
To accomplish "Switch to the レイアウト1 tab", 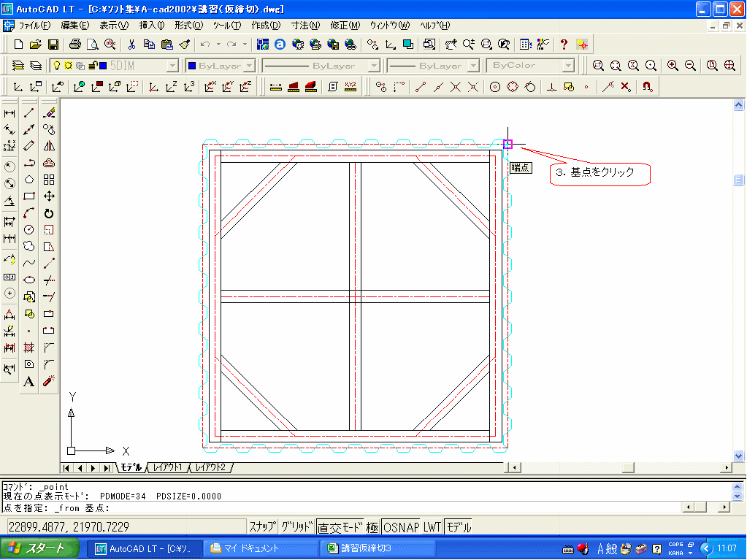I will pos(167,467).
